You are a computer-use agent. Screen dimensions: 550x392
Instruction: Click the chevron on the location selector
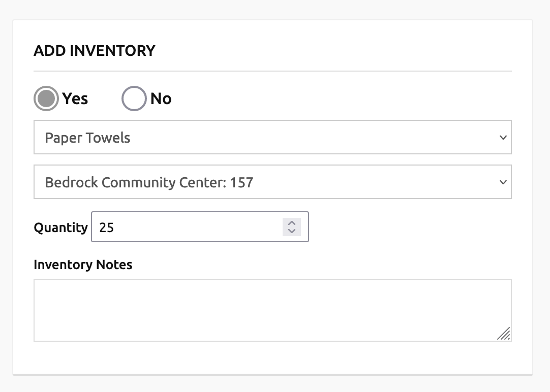503,182
